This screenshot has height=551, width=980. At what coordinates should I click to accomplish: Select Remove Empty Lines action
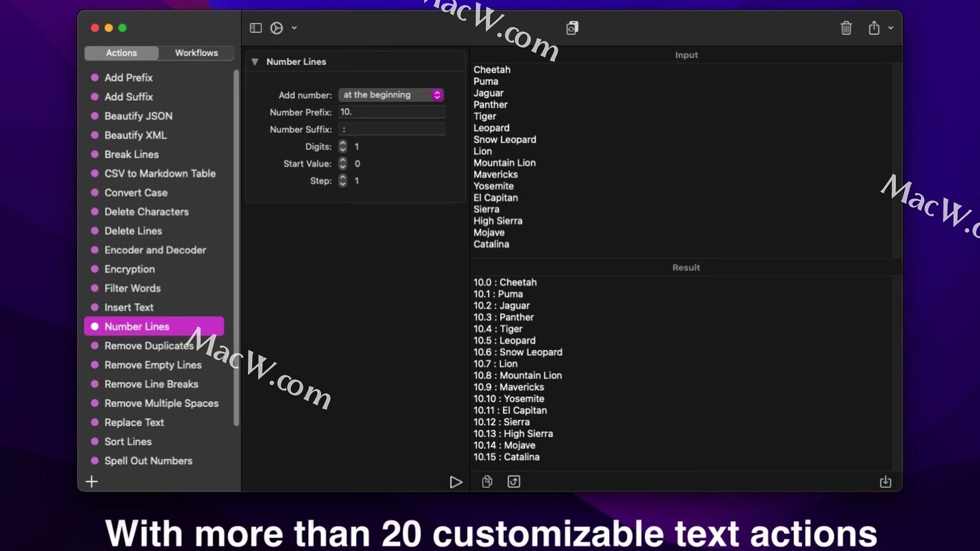click(x=154, y=364)
